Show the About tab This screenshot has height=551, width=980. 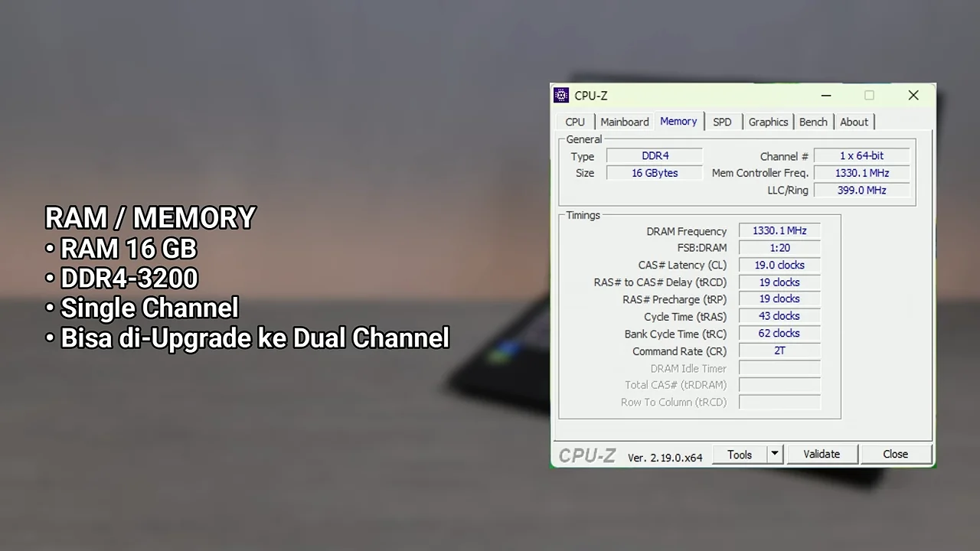coord(854,122)
